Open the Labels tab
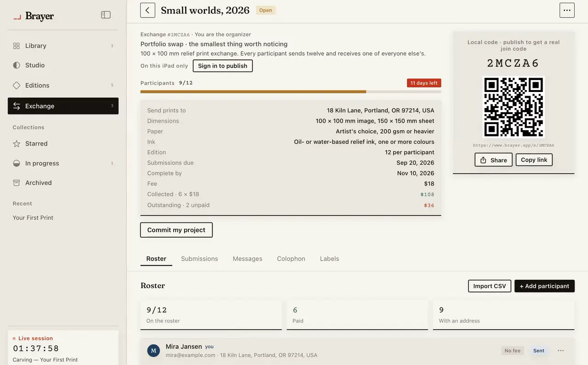This screenshot has width=588, height=365. point(329,259)
